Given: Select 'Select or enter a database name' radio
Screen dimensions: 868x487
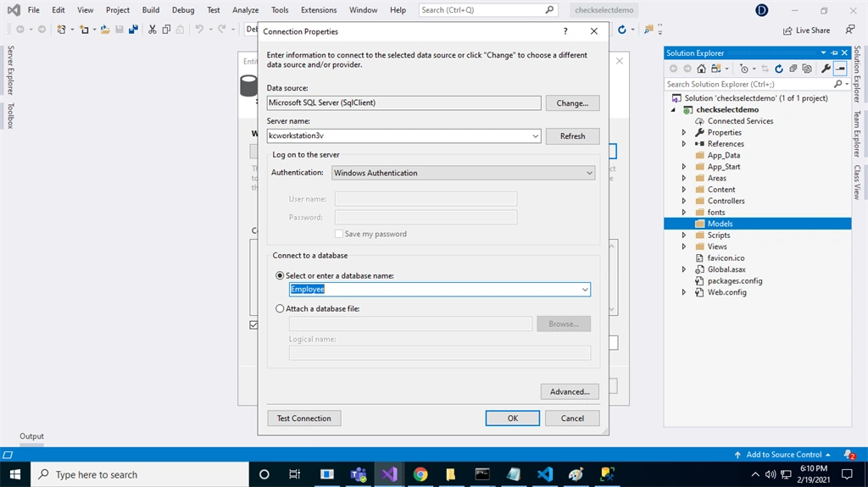Looking at the screenshot, I should [x=280, y=275].
